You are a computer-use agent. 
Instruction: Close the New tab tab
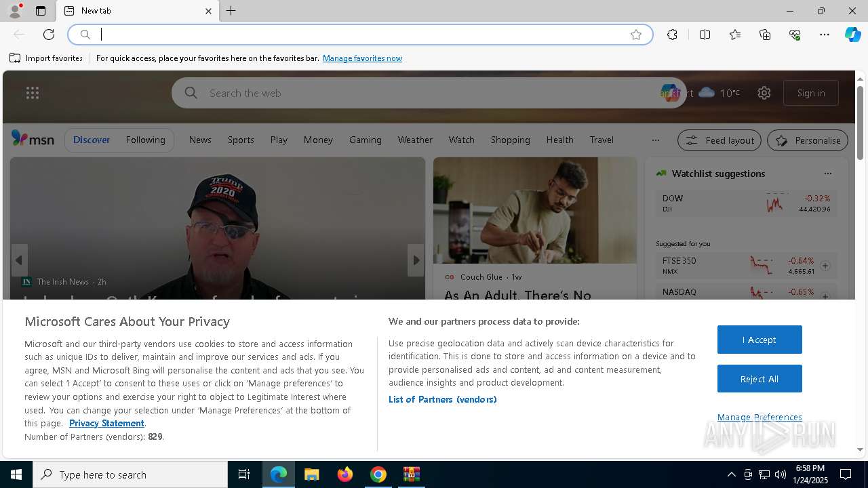click(208, 11)
